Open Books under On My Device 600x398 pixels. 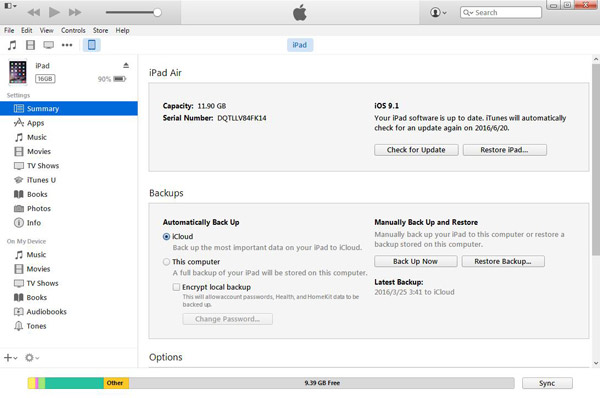[x=69, y=297]
